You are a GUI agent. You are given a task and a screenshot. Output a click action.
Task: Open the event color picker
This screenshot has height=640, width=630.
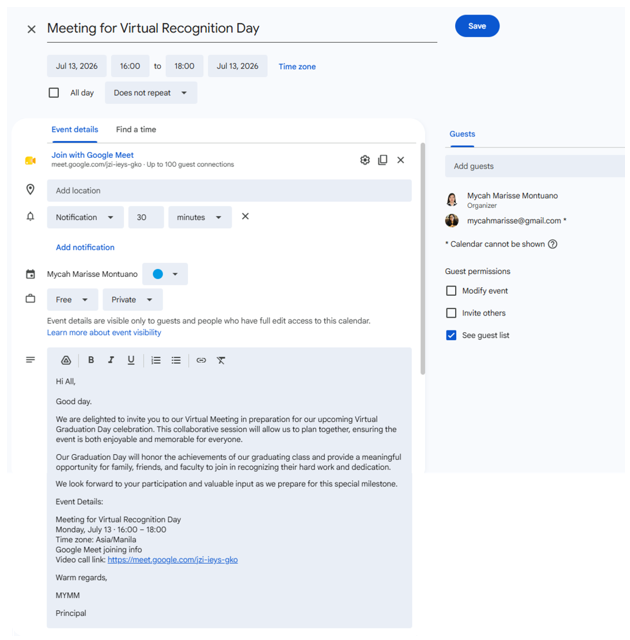click(x=165, y=274)
